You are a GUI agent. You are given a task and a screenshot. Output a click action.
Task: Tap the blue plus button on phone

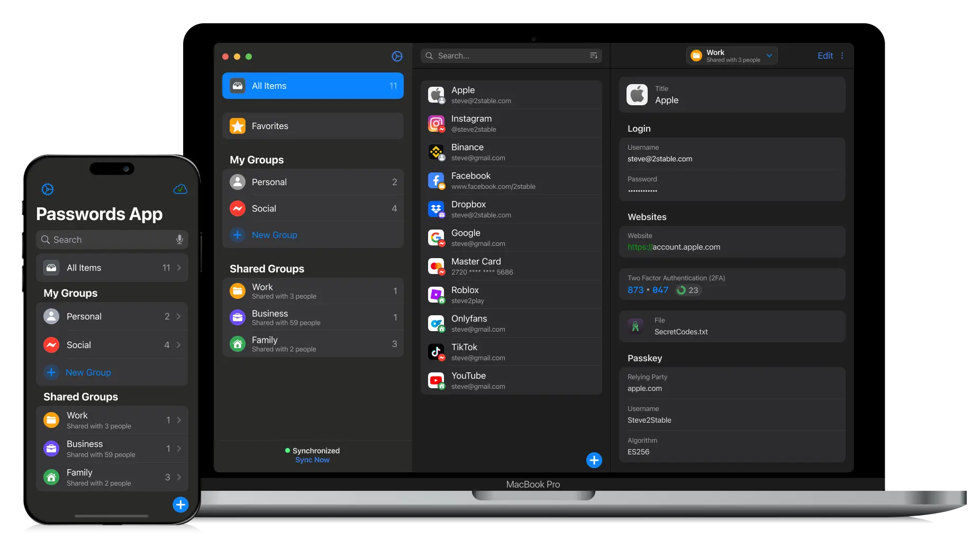[x=180, y=505]
